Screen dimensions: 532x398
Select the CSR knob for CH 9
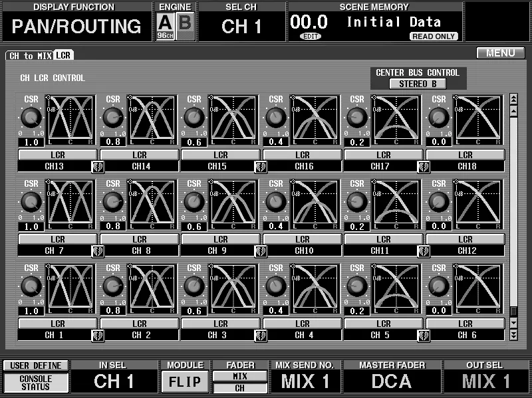pyautogui.click(x=194, y=202)
